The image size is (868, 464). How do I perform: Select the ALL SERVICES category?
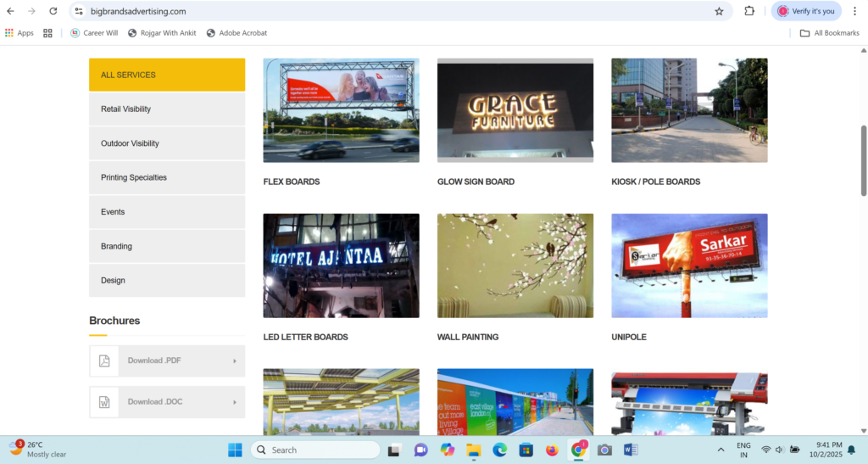(167, 75)
